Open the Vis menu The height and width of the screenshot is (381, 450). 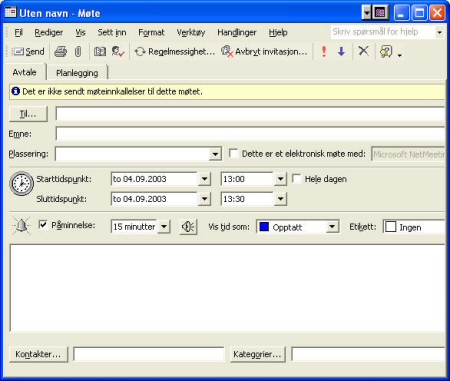[80, 32]
